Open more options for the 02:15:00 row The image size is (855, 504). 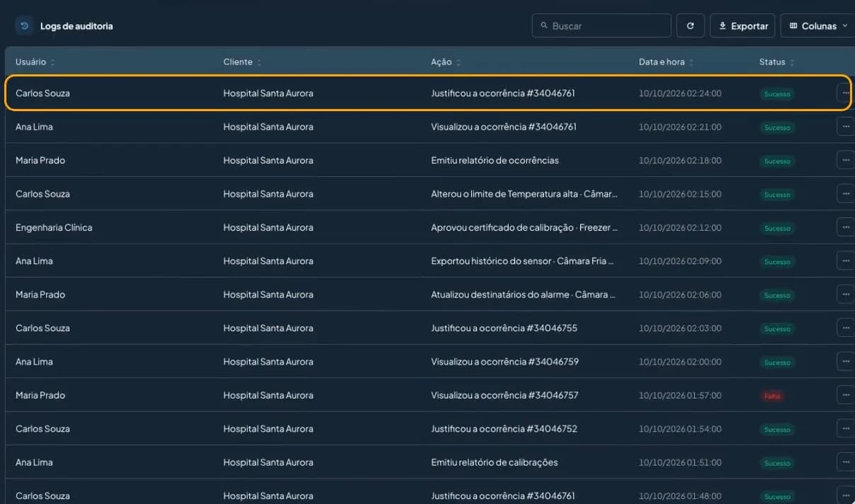(x=845, y=193)
